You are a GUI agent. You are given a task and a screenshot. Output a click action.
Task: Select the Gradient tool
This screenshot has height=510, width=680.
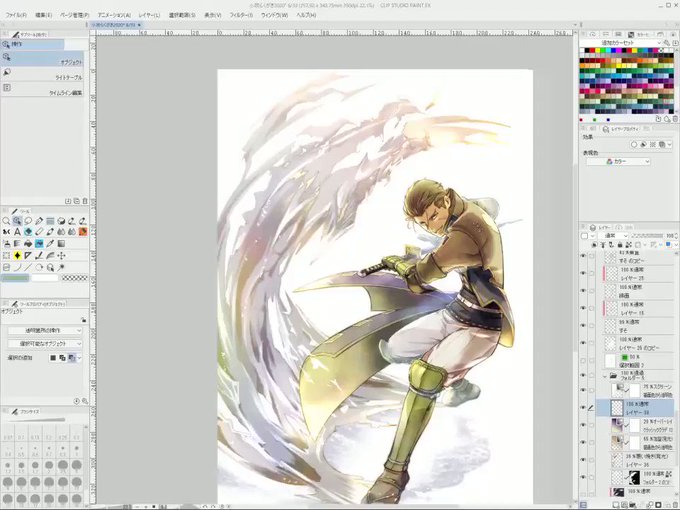[x=61, y=244]
